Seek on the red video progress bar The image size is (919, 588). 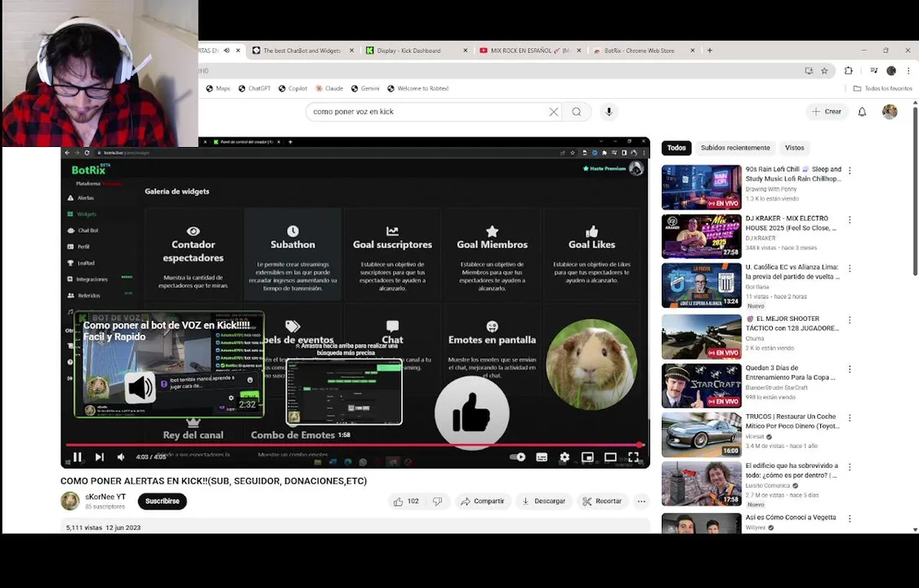point(354,445)
